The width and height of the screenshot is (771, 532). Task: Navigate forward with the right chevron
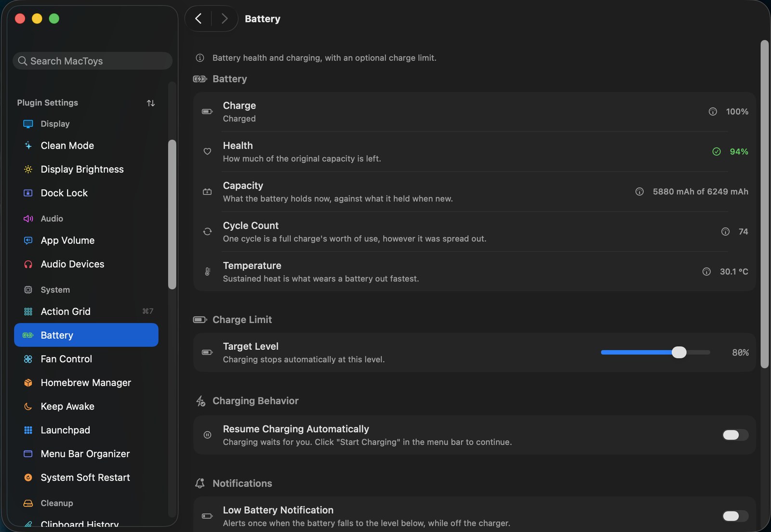pyautogui.click(x=224, y=18)
